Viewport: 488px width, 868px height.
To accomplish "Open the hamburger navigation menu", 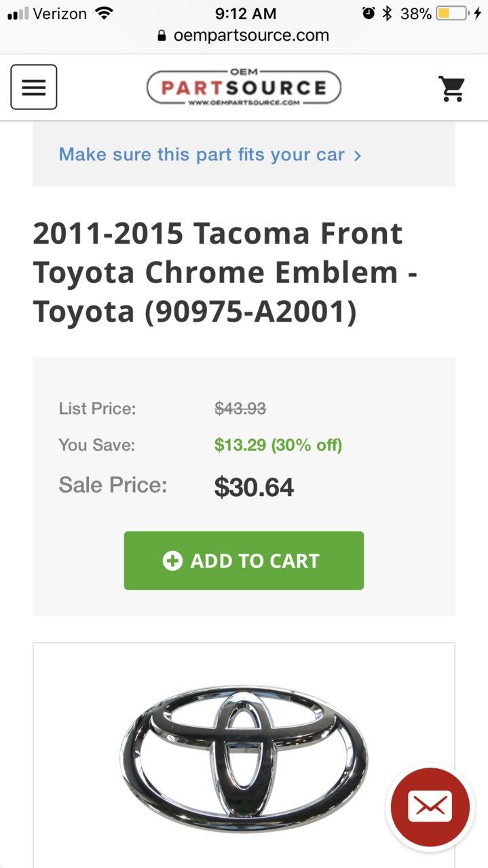I will click(x=34, y=87).
